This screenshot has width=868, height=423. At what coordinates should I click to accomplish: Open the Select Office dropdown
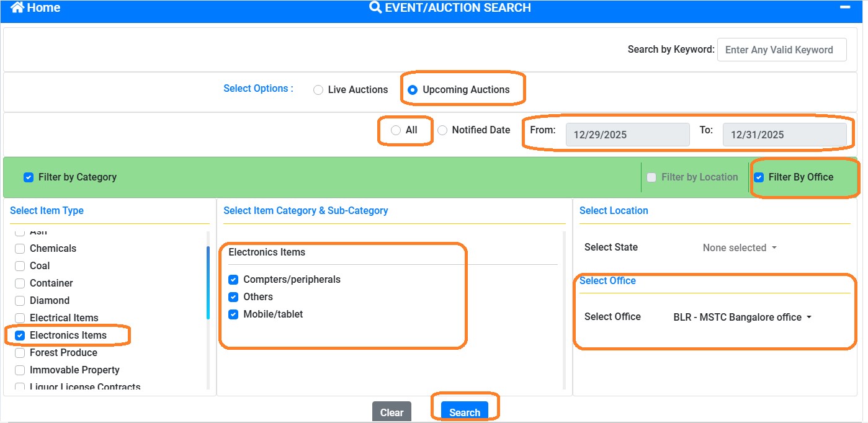pyautogui.click(x=742, y=317)
